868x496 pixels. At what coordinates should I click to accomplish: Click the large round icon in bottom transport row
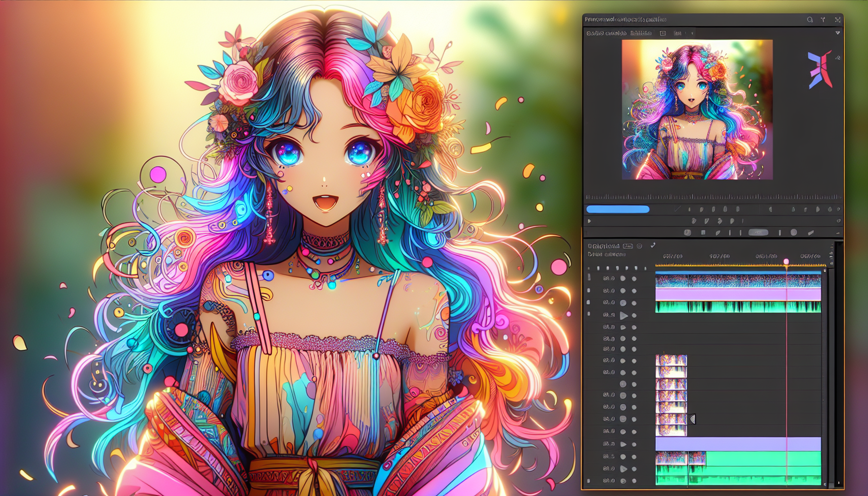(793, 232)
